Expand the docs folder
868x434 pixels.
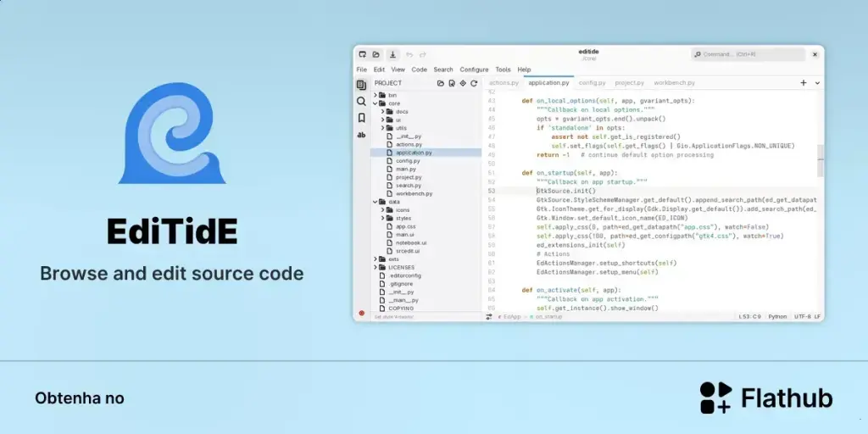click(382, 112)
